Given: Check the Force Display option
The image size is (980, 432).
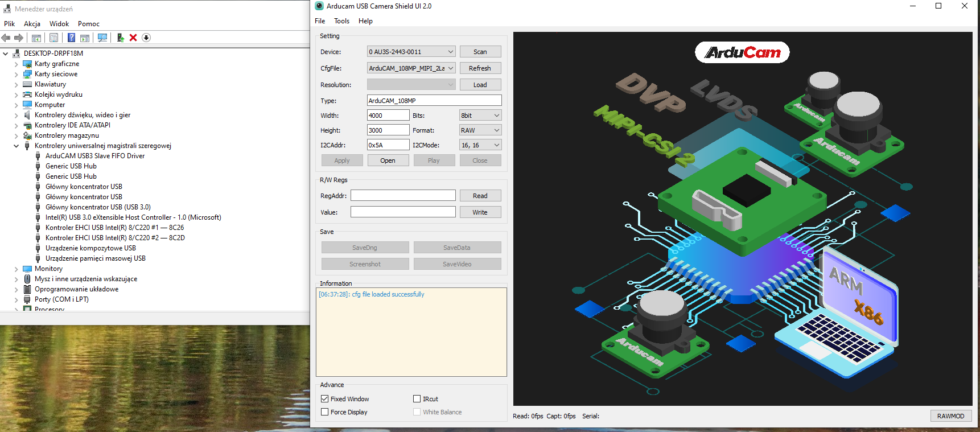Looking at the screenshot, I should coord(325,412).
